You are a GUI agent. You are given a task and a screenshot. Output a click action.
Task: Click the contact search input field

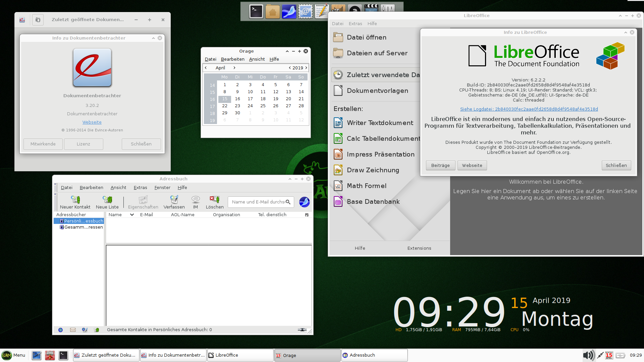(258, 202)
